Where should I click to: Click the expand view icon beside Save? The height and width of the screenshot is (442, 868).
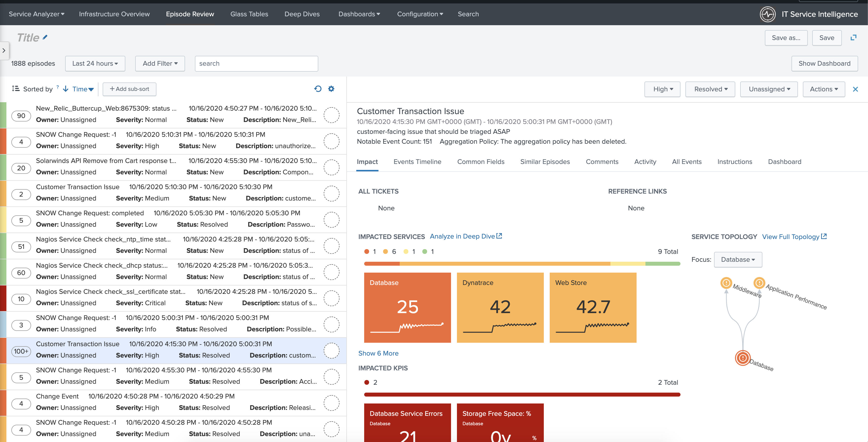point(853,38)
